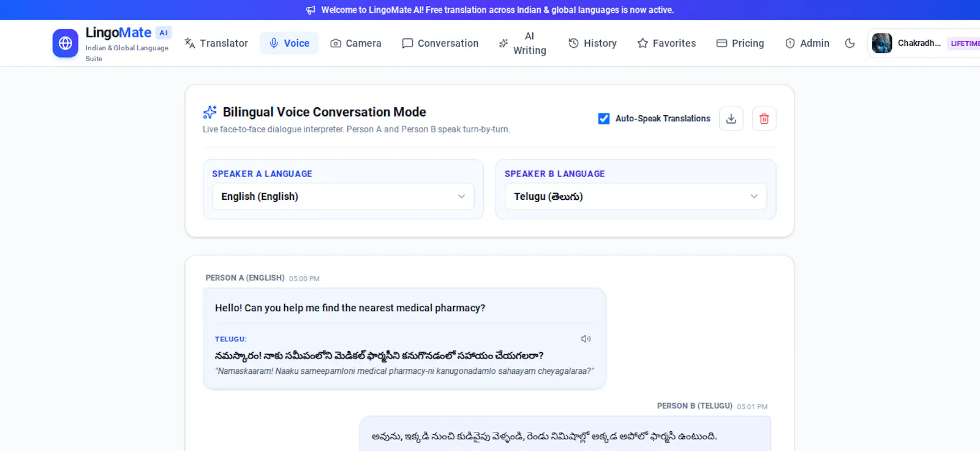Open the AI Writing tab
This screenshot has height=451, width=980.
click(522, 43)
